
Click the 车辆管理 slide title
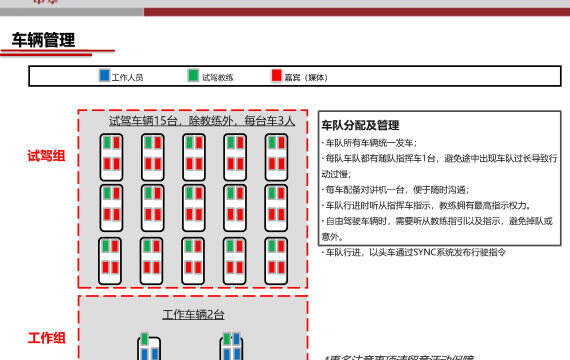[43, 40]
